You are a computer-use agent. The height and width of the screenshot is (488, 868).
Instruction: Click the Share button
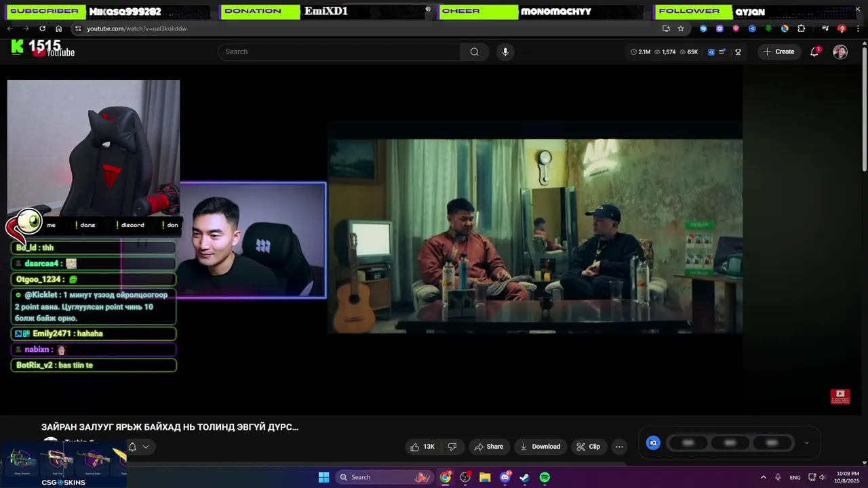488,447
